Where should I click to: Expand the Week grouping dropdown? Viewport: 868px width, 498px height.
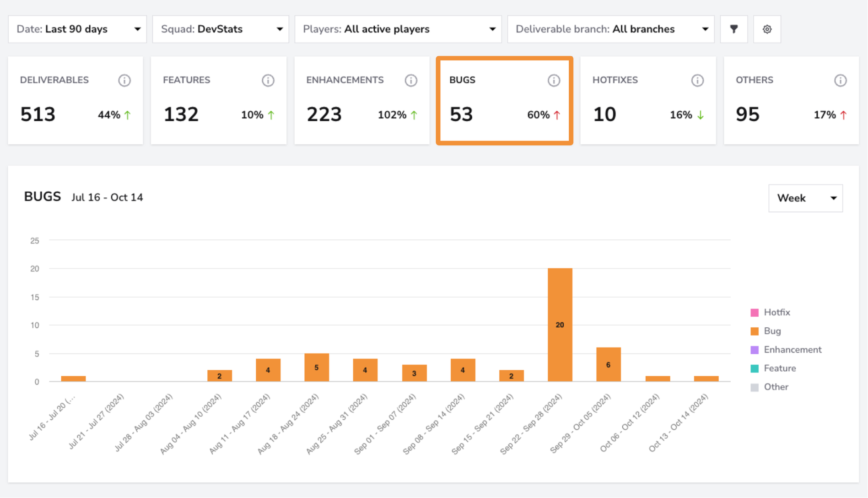point(805,198)
